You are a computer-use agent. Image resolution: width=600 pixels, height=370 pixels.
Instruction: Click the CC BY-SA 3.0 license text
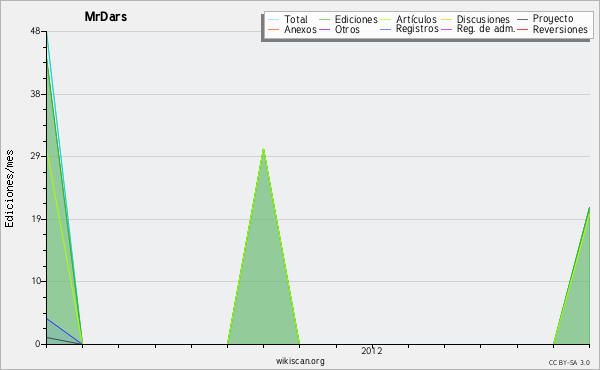(569, 363)
